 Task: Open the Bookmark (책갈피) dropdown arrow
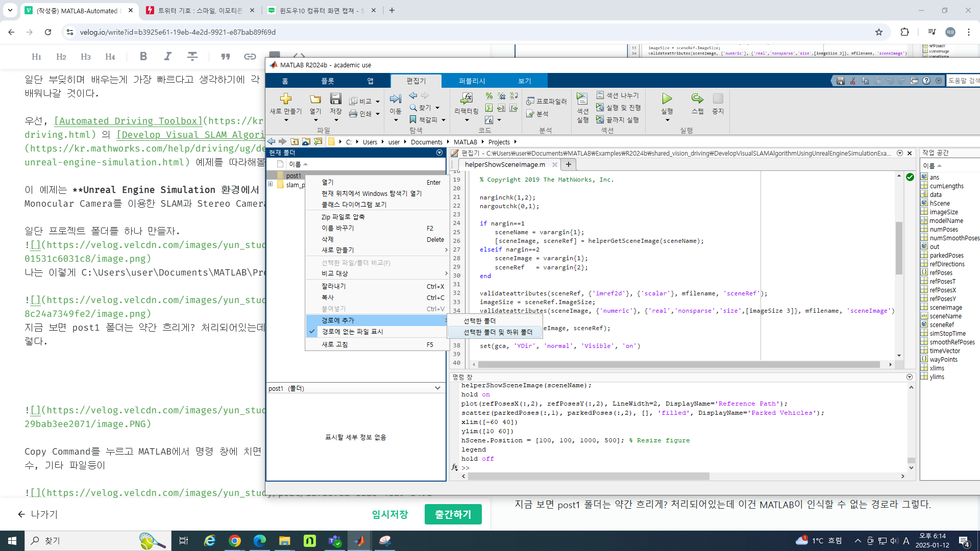pos(444,120)
